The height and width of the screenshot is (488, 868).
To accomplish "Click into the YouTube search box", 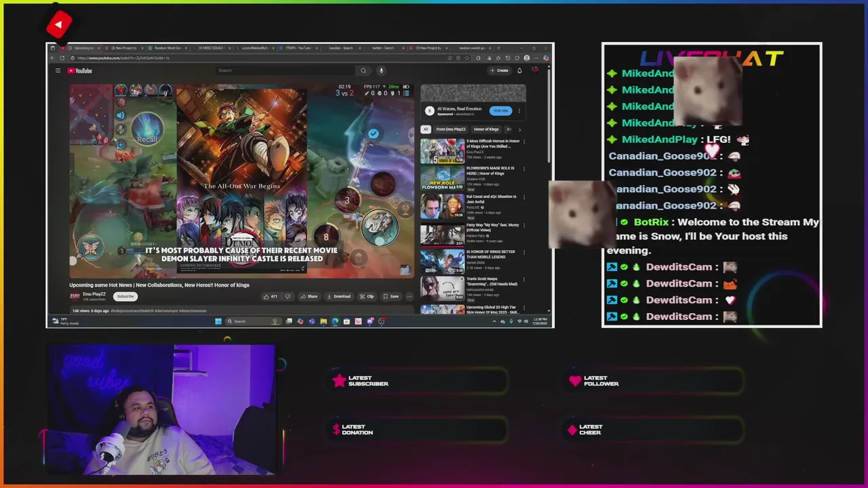I will tap(285, 70).
